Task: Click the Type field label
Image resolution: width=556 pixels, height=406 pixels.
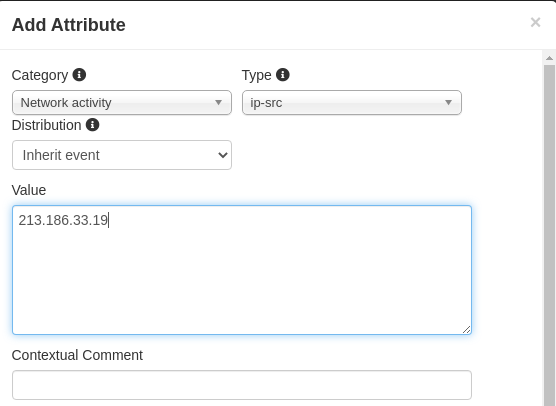Action: pyautogui.click(x=256, y=75)
